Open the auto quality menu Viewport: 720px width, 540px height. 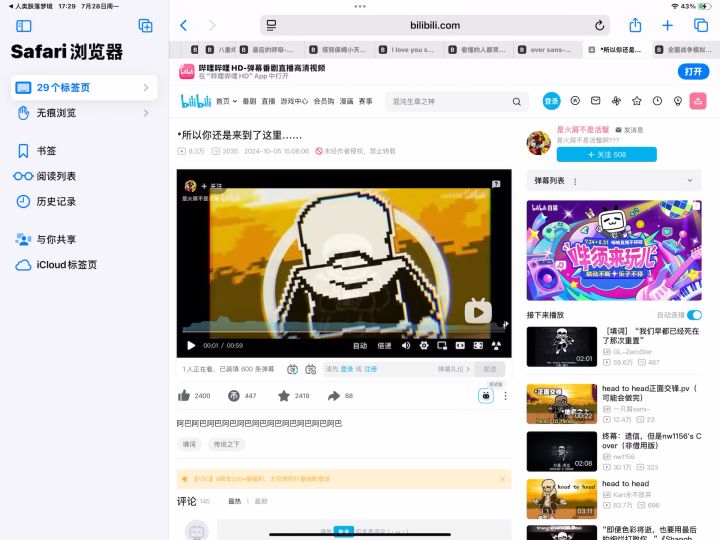coord(360,345)
